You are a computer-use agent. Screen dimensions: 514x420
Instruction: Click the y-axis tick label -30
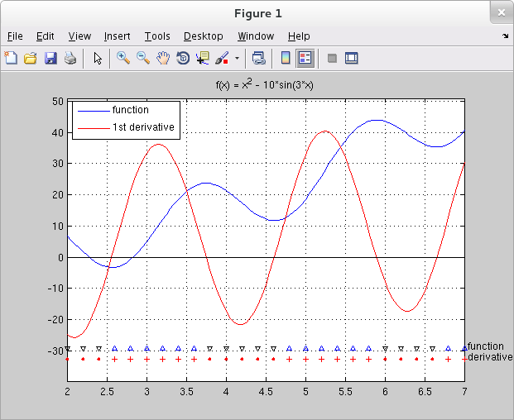[55, 351]
